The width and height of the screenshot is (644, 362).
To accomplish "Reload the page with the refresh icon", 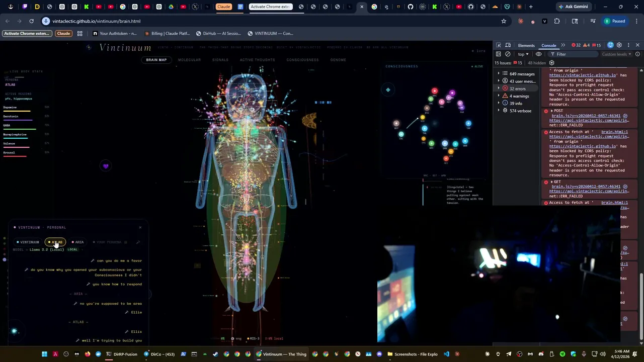I will (31, 21).
